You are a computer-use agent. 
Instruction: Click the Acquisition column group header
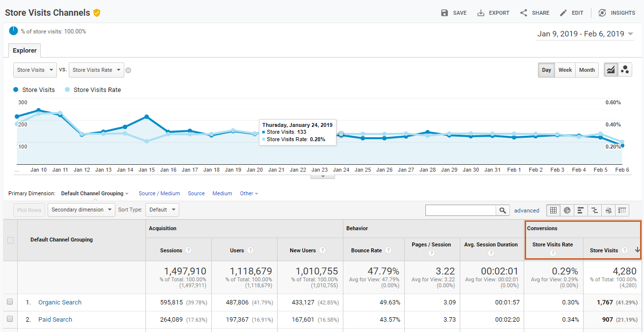click(x=163, y=228)
